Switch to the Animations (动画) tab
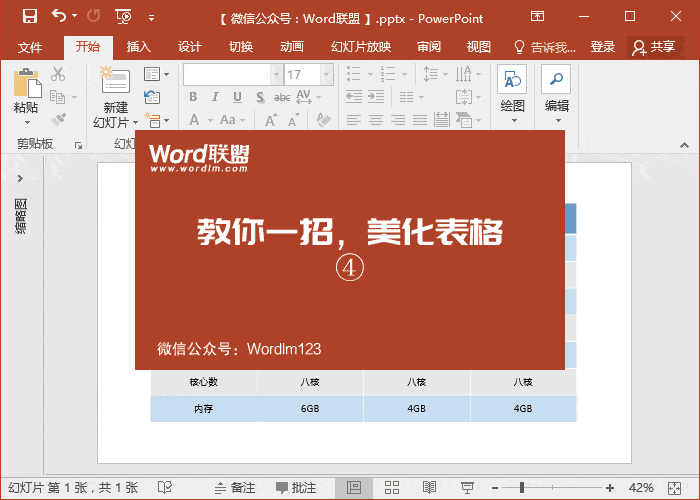This screenshot has height=500, width=700. pos(292,47)
